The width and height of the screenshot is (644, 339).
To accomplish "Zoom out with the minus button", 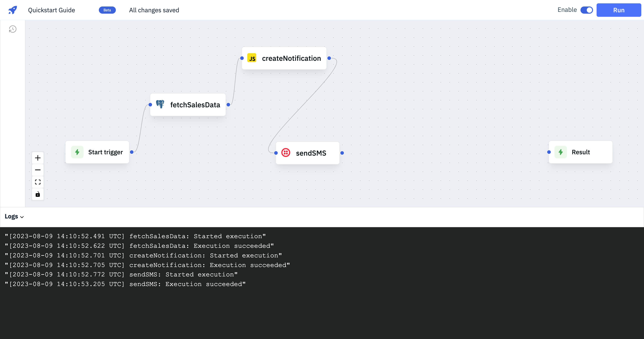I will [38, 170].
